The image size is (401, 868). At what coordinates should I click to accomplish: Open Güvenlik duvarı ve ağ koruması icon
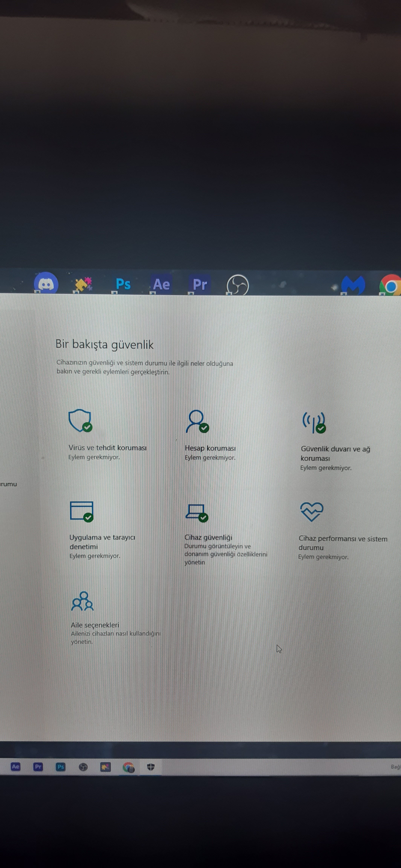(x=314, y=422)
